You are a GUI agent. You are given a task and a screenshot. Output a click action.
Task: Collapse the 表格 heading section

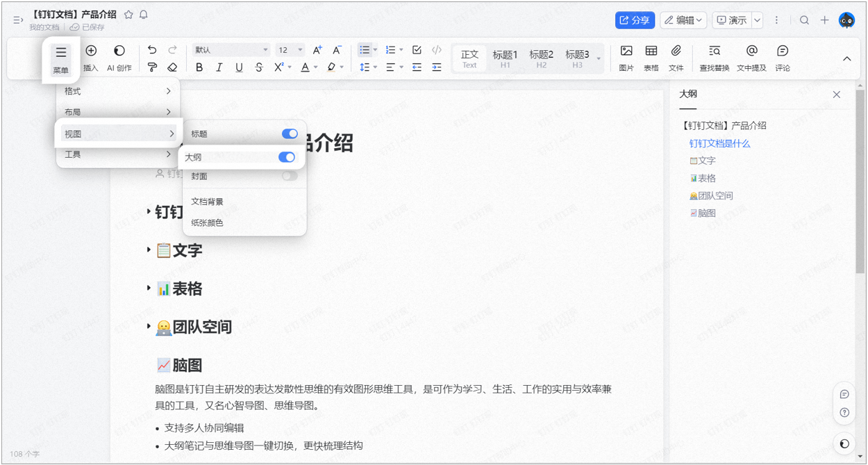pos(149,288)
